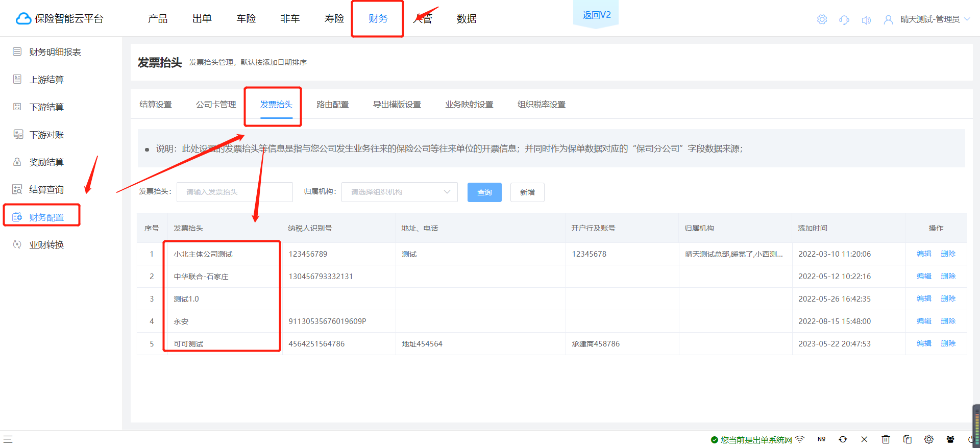The width and height of the screenshot is (980, 448).
Task: Switch to the 公司卡管理 tab
Action: (216, 105)
